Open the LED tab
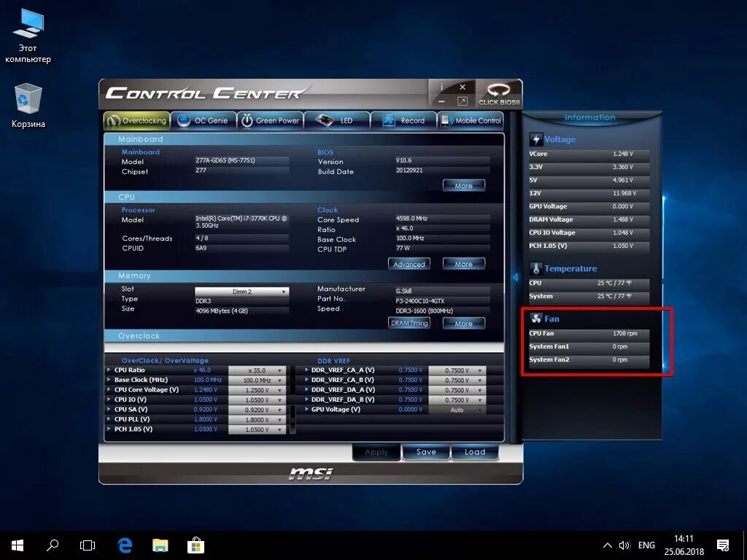Viewport: 747px width, 560px height. 337,120
